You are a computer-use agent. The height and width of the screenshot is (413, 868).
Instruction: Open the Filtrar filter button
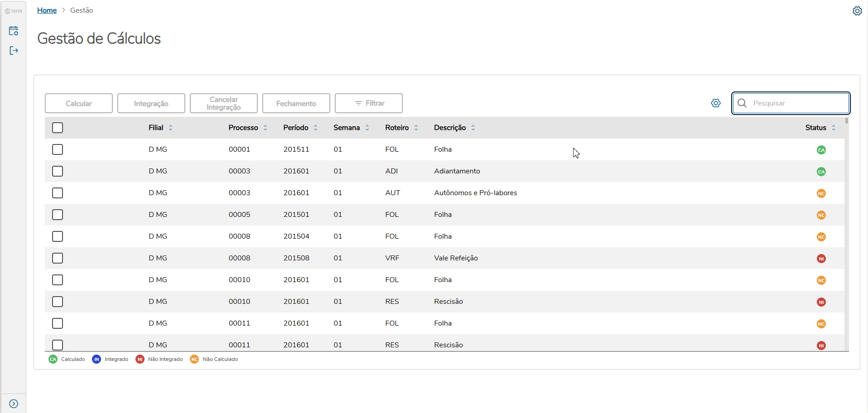point(368,103)
